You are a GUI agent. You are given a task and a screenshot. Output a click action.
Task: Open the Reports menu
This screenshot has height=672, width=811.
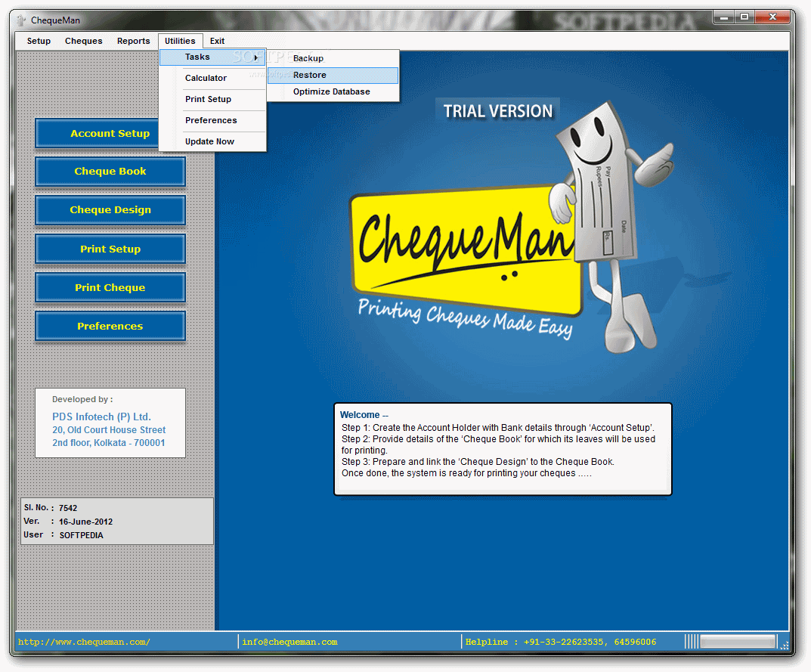[134, 41]
